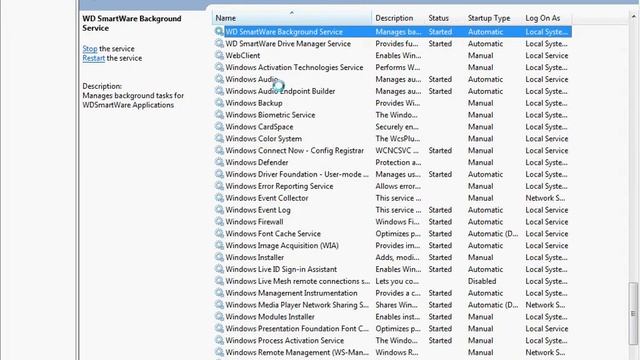Sort by the Status column header
This screenshot has height=360, width=640.
point(444,18)
